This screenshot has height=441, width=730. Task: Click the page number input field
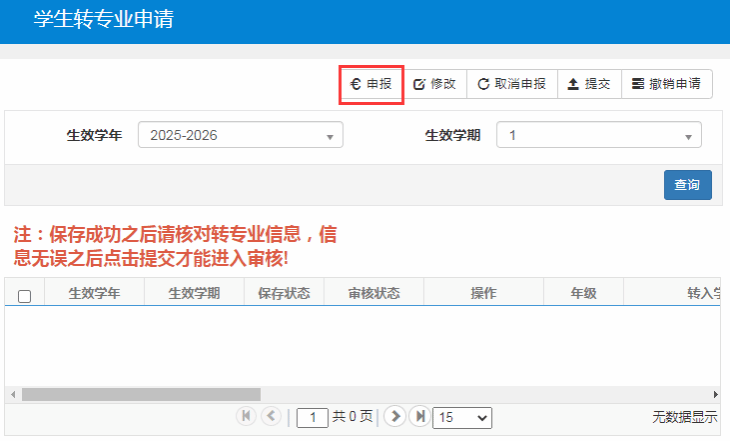pyautogui.click(x=313, y=417)
